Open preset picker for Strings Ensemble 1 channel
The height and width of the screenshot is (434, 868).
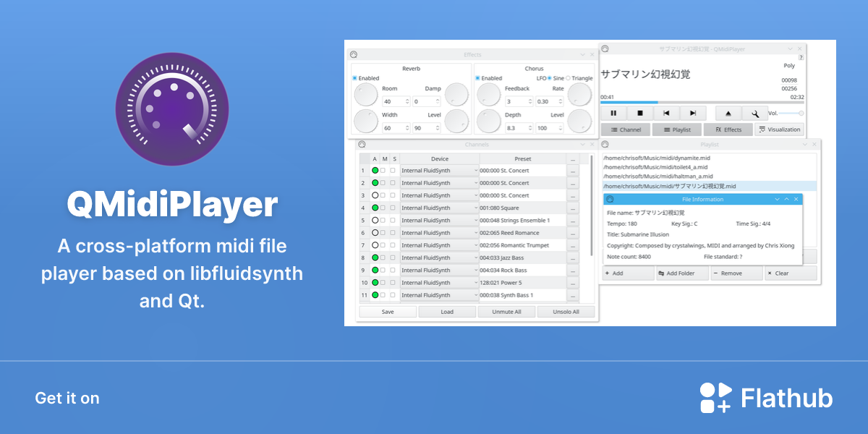coord(572,221)
